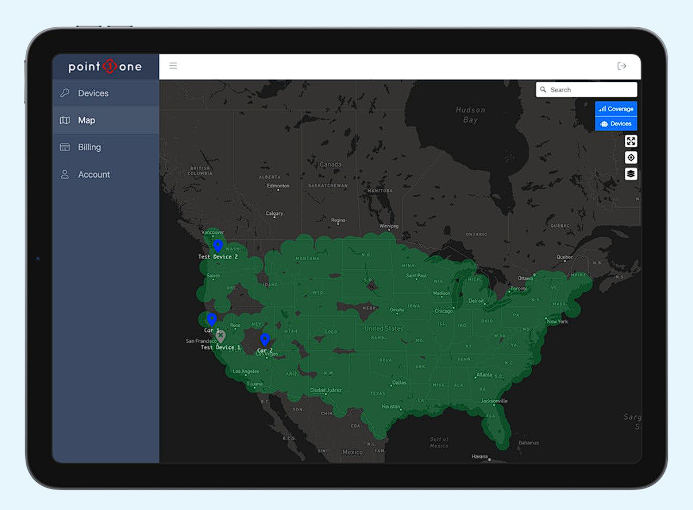The image size is (693, 510).
Task: Select the Car 1 map pin
Action: tap(211, 319)
